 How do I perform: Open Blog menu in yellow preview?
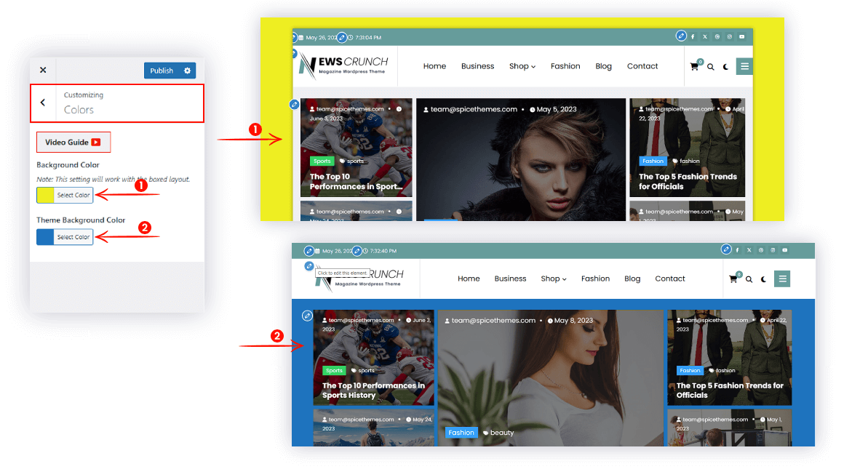click(x=603, y=66)
